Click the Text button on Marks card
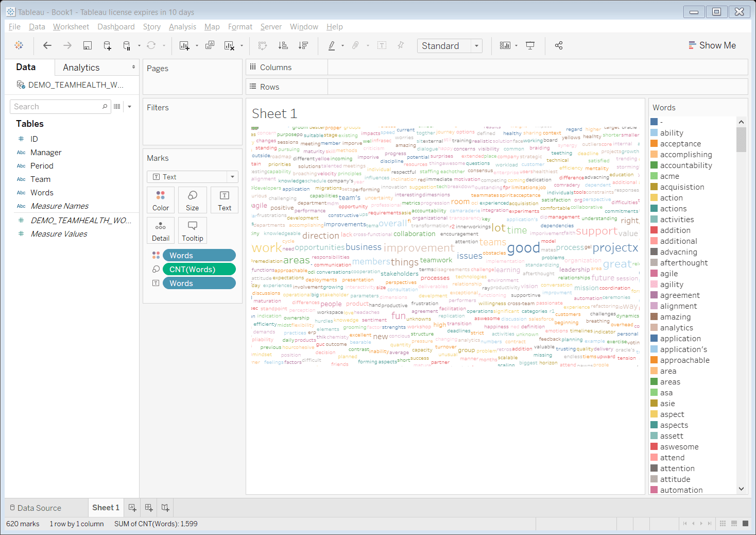Image resolution: width=756 pixels, height=535 pixels. [225, 200]
